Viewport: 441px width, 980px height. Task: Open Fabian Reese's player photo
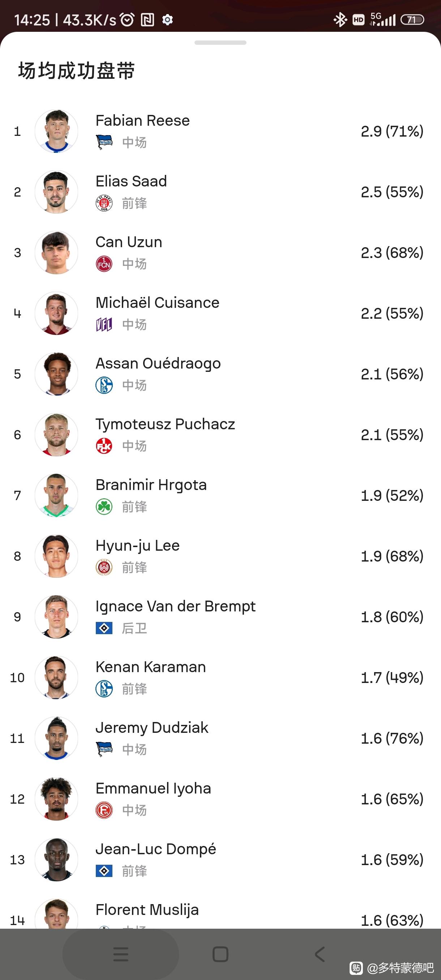click(56, 131)
